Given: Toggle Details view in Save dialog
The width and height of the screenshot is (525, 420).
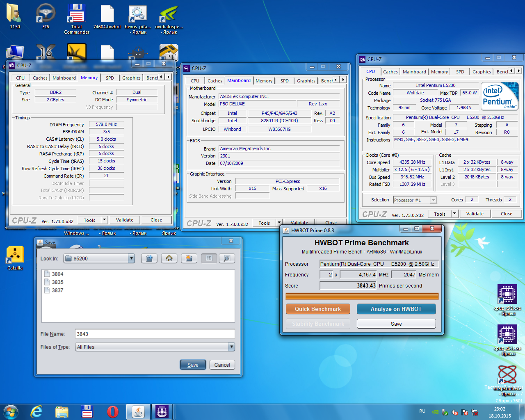Looking at the screenshot, I should pos(227,258).
